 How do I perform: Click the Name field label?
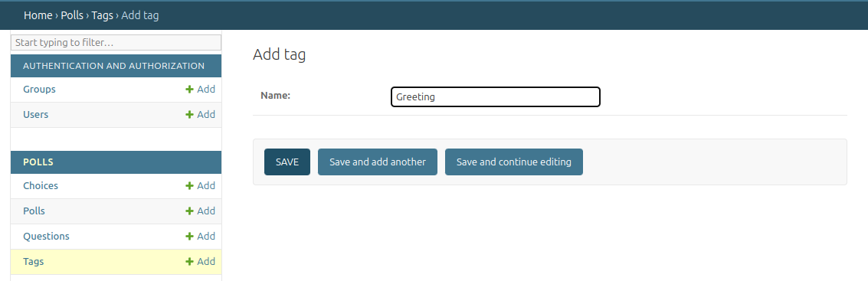coord(276,96)
